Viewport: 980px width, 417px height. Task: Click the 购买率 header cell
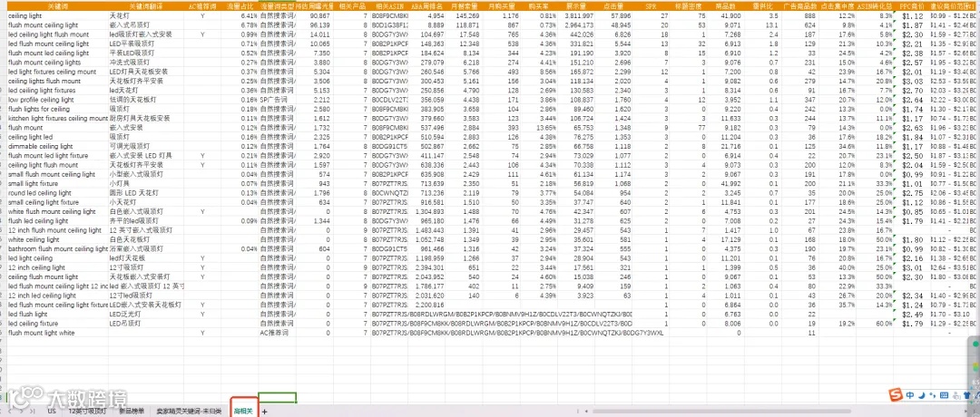click(537, 5)
